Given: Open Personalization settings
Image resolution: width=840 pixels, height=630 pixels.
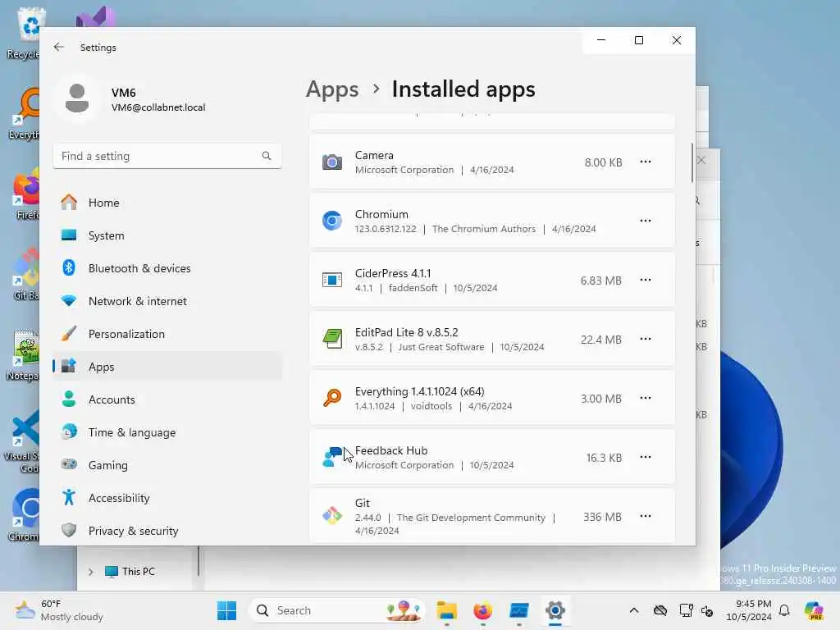Looking at the screenshot, I should point(167,334).
